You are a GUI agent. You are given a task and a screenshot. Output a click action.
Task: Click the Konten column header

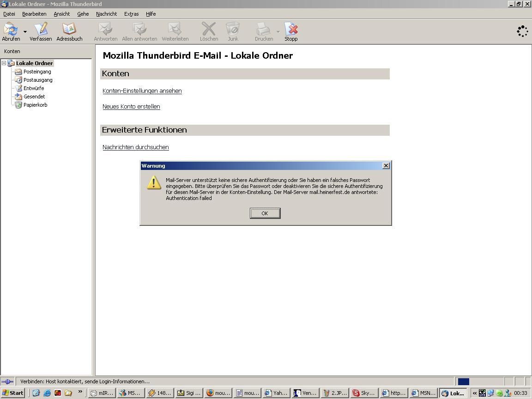point(47,51)
